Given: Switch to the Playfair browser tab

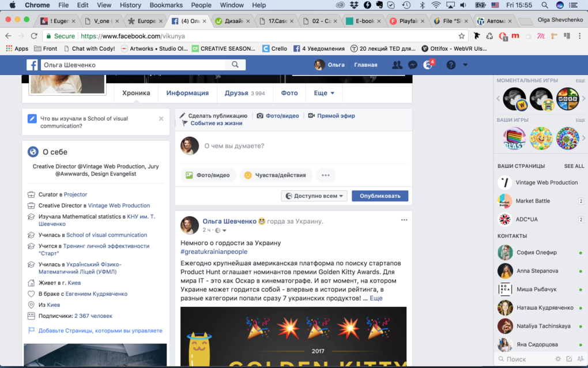Looking at the screenshot, I should pos(407,21).
